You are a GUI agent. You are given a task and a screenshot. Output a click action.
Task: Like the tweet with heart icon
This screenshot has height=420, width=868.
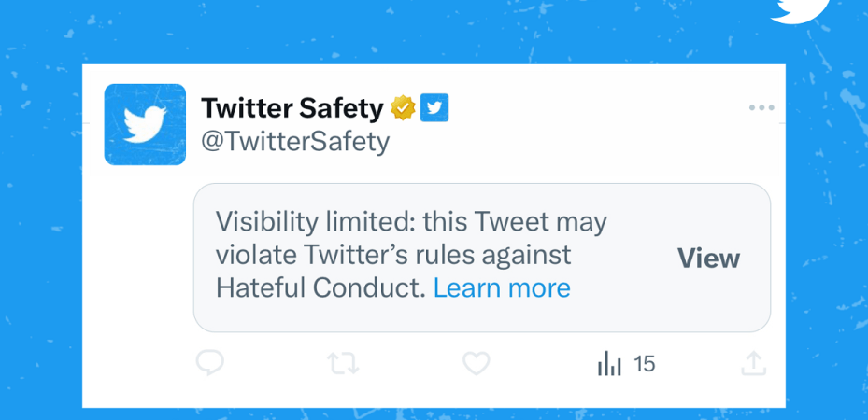(x=477, y=363)
